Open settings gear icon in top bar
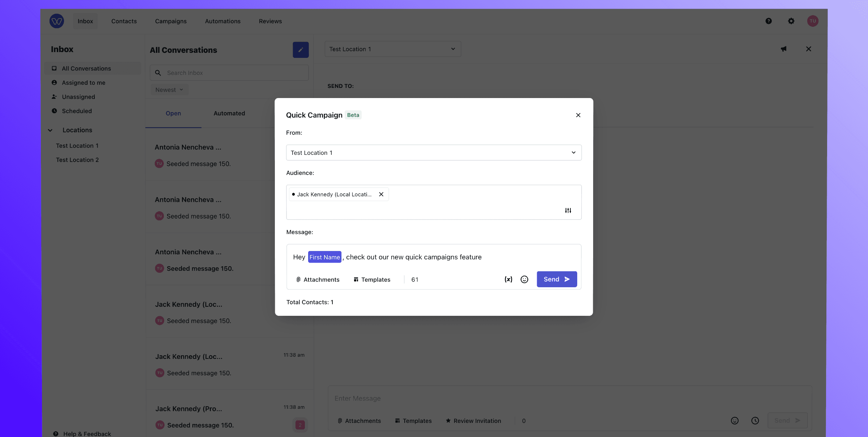868x437 pixels. point(791,21)
